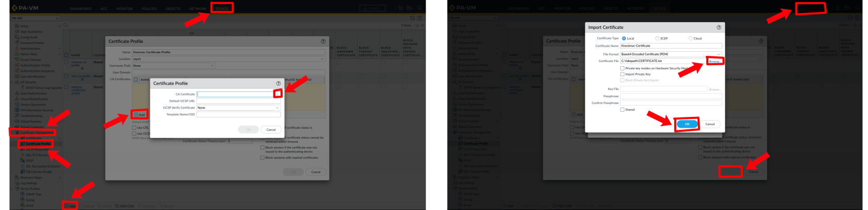
Task: Select Certificate Profile tree item, left sidebar
Action: tap(38, 144)
